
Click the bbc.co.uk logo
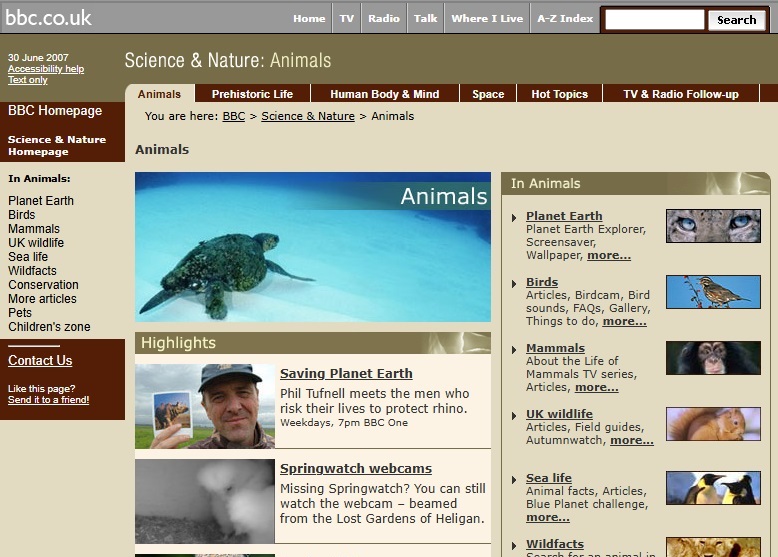point(48,18)
